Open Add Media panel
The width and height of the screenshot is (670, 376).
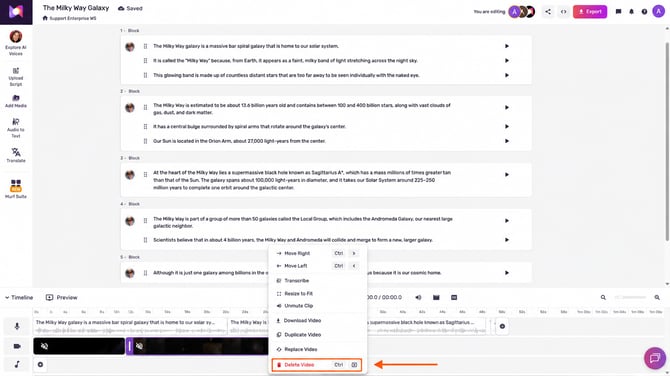coord(16,101)
